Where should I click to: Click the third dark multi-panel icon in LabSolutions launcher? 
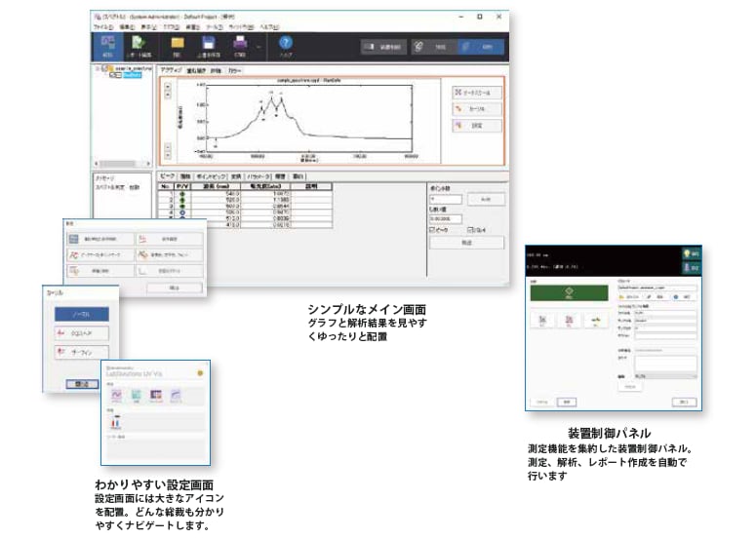click(156, 396)
